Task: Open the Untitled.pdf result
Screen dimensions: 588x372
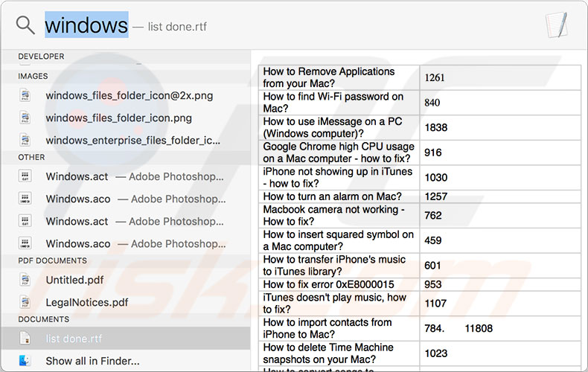Action: click(x=126, y=280)
